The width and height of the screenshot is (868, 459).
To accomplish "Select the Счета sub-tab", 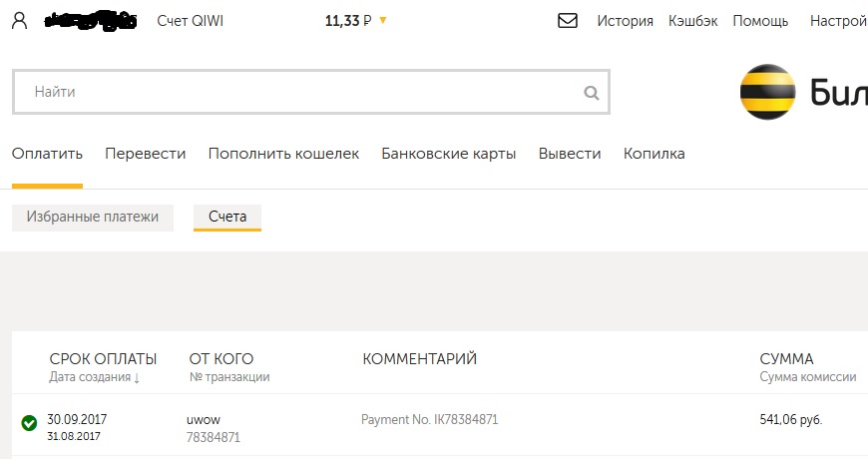I will click(x=226, y=218).
